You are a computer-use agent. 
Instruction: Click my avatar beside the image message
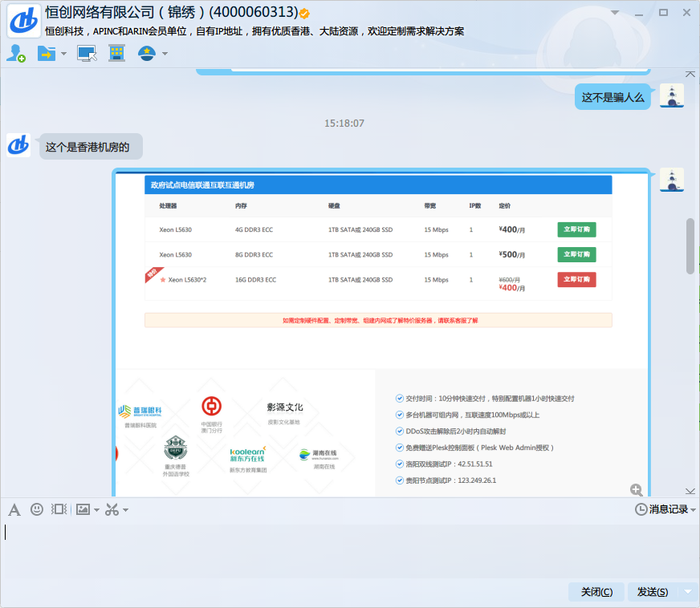point(672,180)
